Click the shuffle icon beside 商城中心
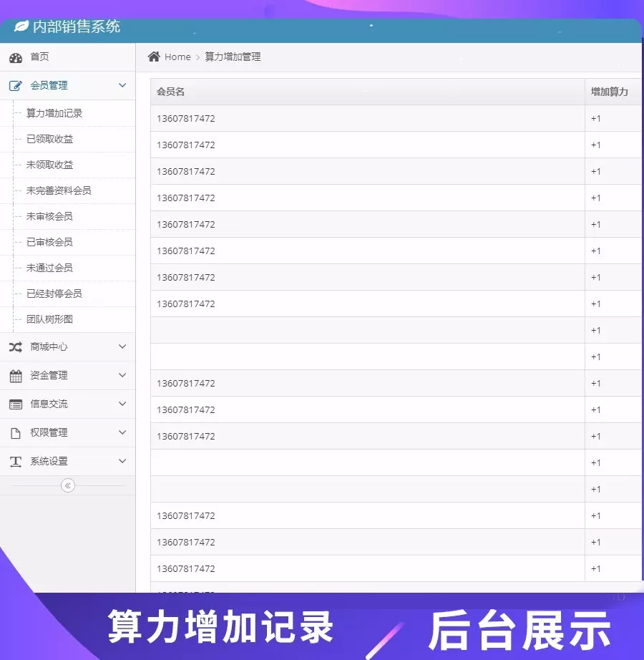Image resolution: width=644 pixels, height=660 pixels. (16, 347)
